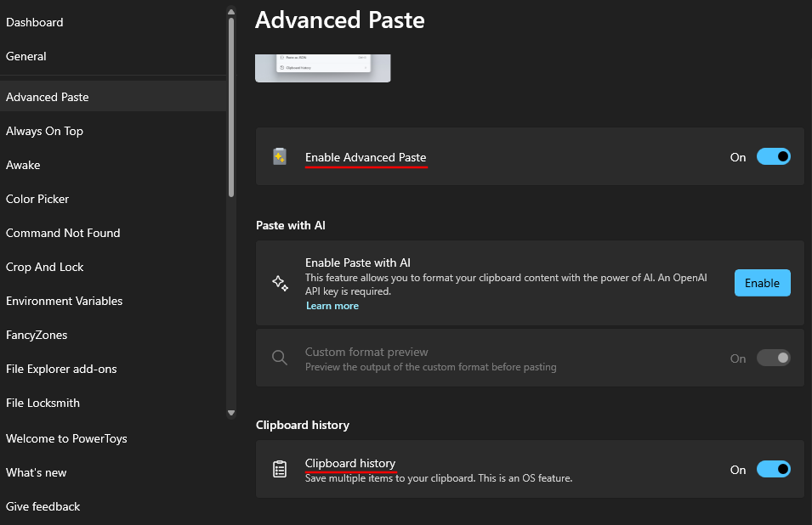Click the Paste with AI sparkles icon
This screenshot has height=525, width=812.
pyautogui.click(x=280, y=283)
